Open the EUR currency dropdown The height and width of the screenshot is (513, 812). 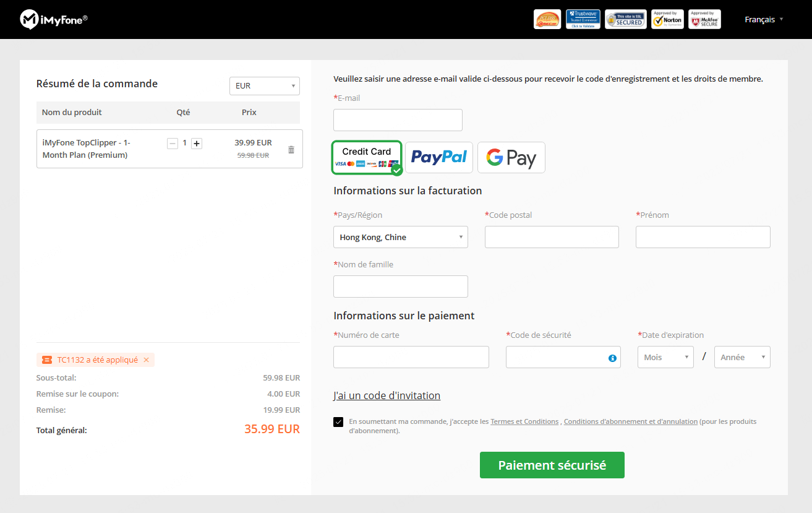pyautogui.click(x=264, y=85)
